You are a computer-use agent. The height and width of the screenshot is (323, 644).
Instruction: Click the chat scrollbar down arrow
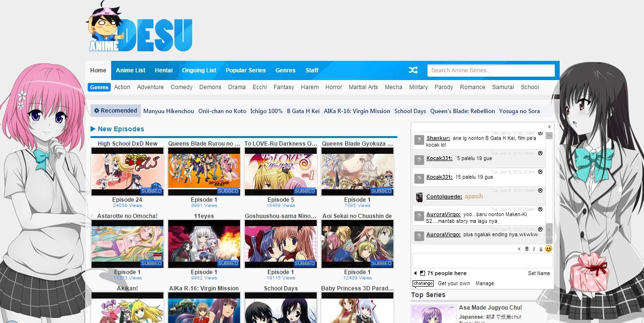pyautogui.click(x=549, y=241)
